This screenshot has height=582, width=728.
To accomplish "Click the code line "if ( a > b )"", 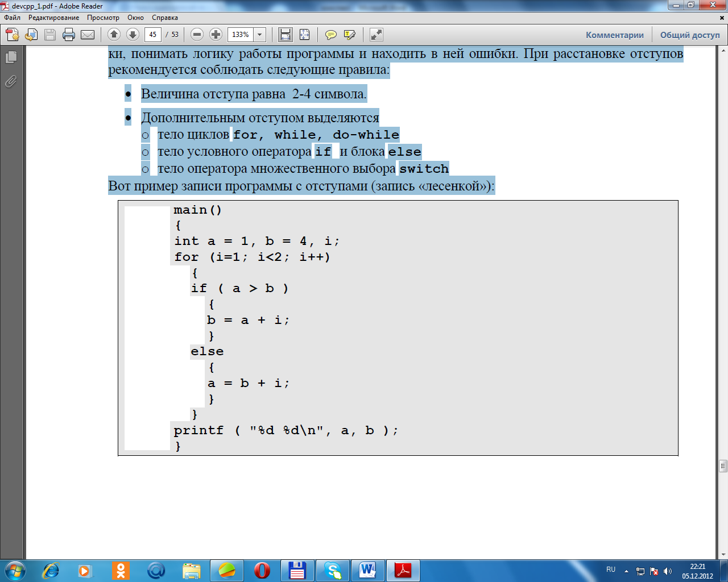I will [240, 288].
